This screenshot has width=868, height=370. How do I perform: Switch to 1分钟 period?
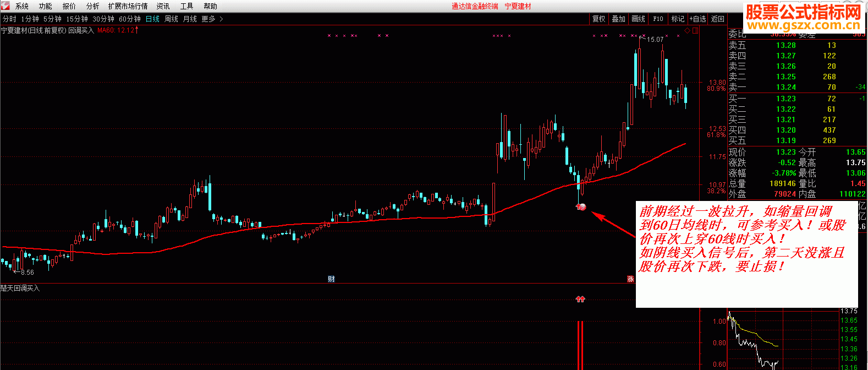tap(30, 19)
